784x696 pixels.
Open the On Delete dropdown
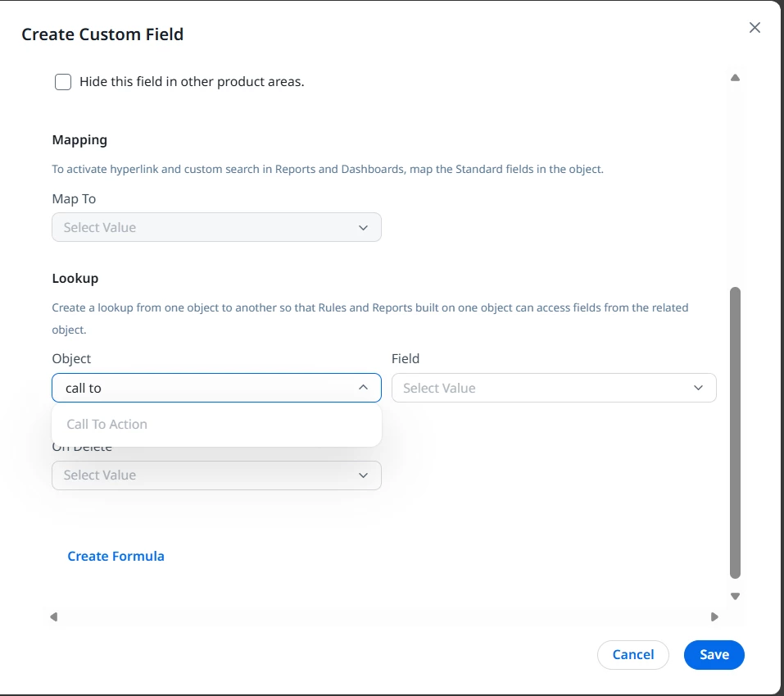(205, 475)
